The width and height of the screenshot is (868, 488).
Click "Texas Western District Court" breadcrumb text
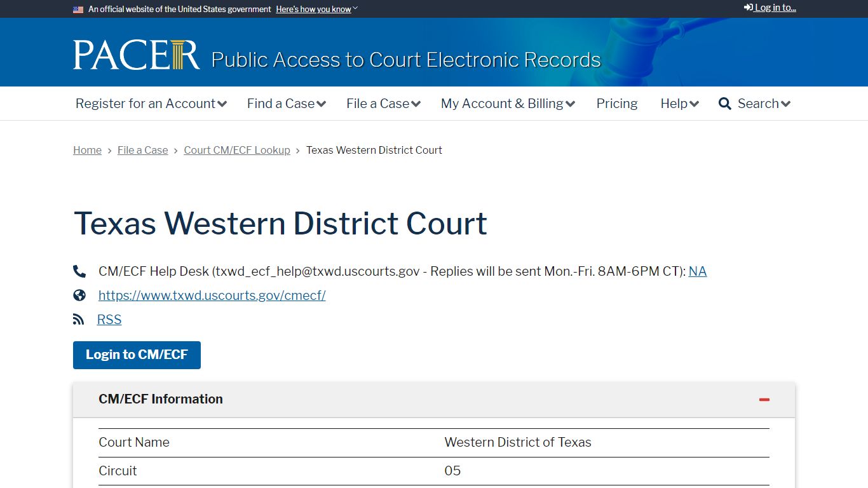tap(374, 151)
